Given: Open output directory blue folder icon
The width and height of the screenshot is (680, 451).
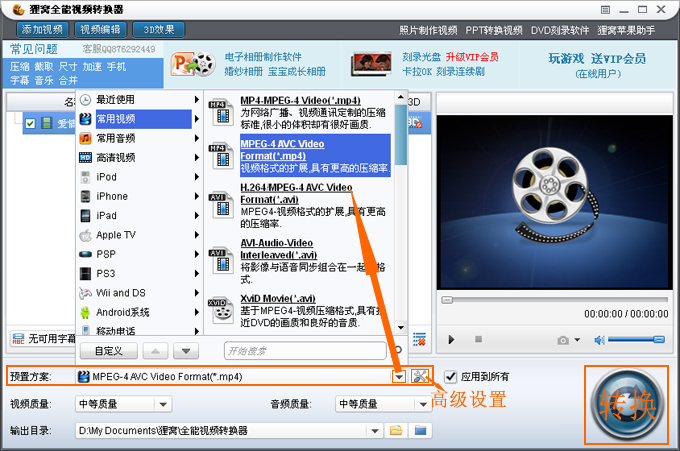Looking at the screenshot, I should tap(420, 430).
